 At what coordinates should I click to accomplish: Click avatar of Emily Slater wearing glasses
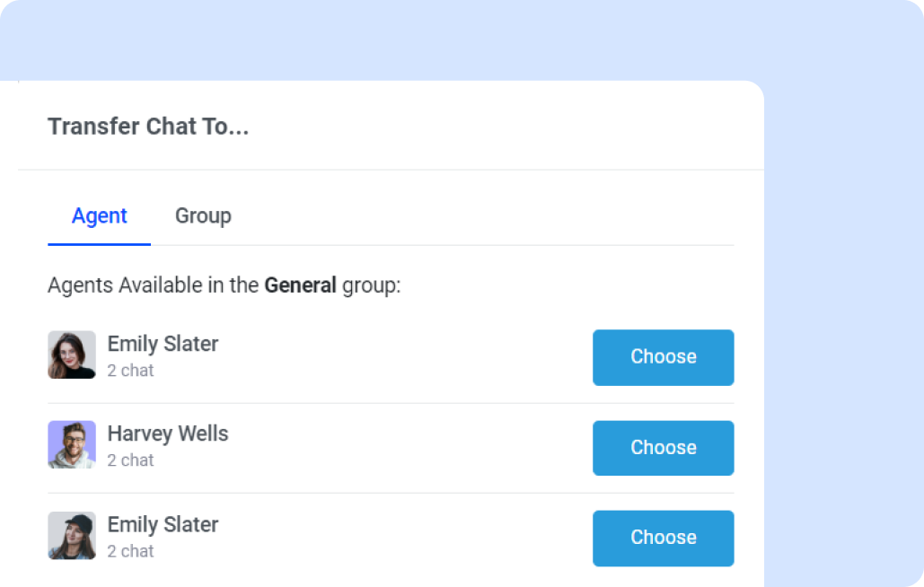coord(72,355)
